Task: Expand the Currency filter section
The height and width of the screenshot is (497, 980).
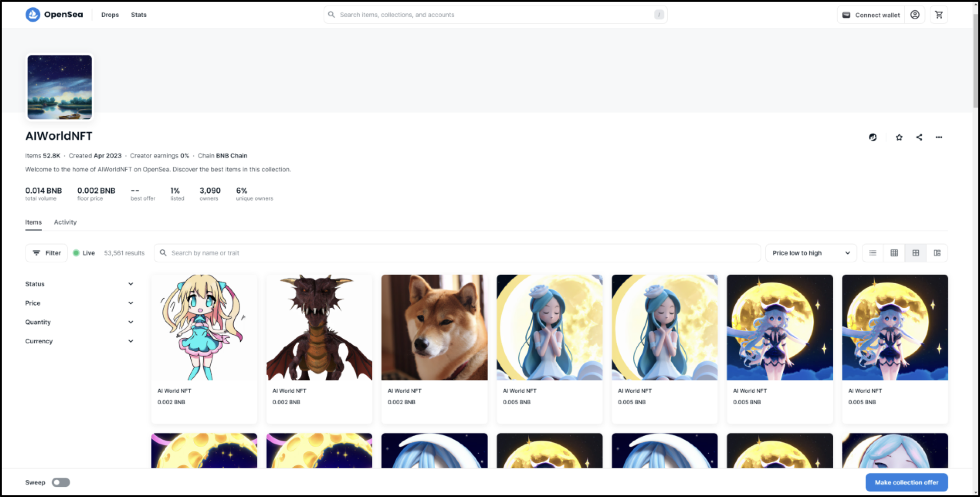Action: [79, 341]
